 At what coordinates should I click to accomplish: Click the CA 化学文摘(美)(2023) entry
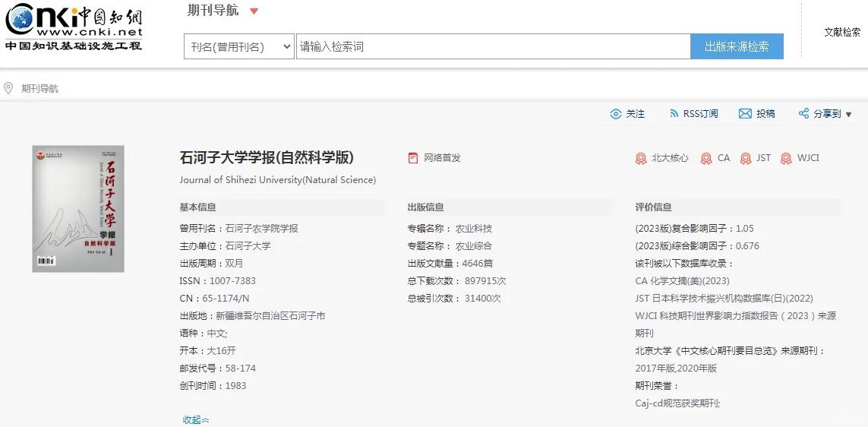pos(682,281)
